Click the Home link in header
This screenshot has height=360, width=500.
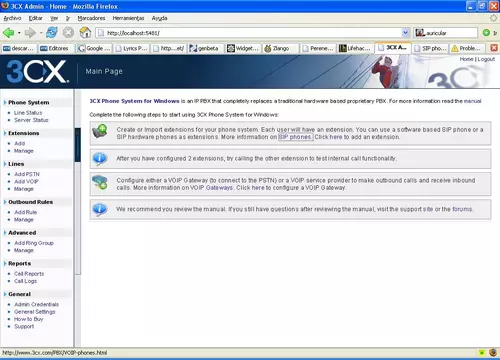[466, 59]
